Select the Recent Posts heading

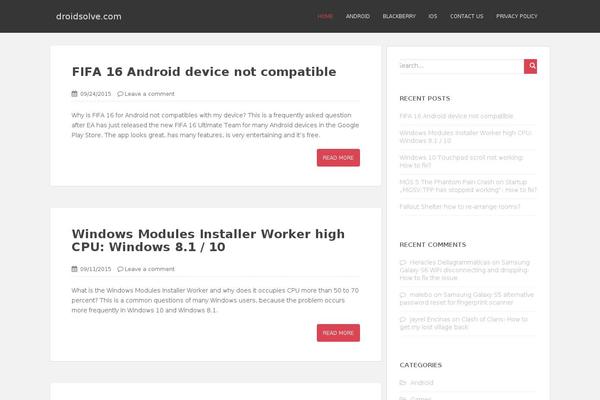coord(425,98)
